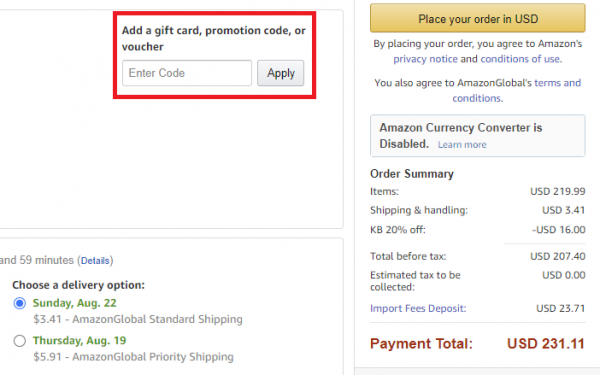The height and width of the screenshot is (375, 600).
Task: Open Learn more about Currency Converter
Action: tap(462, 145)
